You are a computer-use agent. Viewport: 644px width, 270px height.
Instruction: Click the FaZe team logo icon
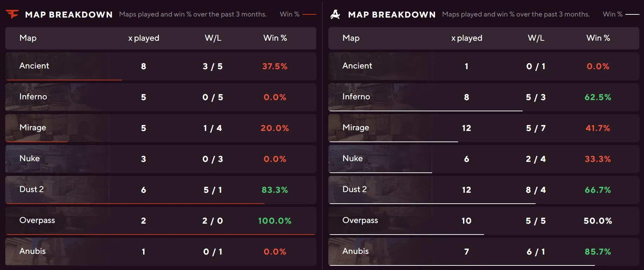(x=12, y=14)
